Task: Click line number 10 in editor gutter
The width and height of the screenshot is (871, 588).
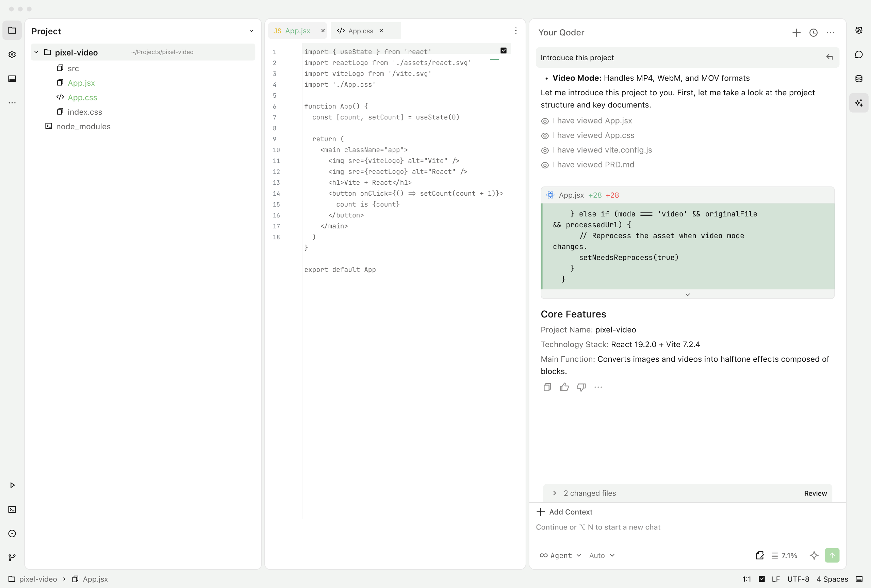Action: point(276,150)
